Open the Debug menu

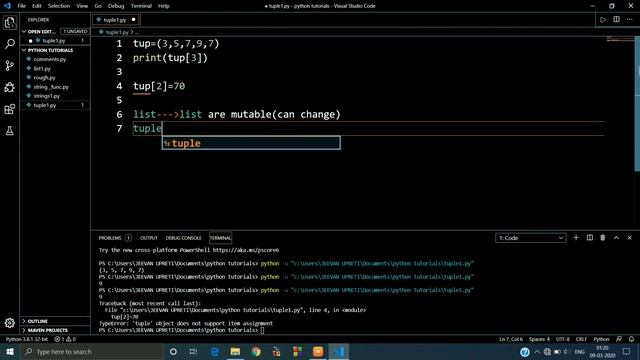(x=116, y=6)
